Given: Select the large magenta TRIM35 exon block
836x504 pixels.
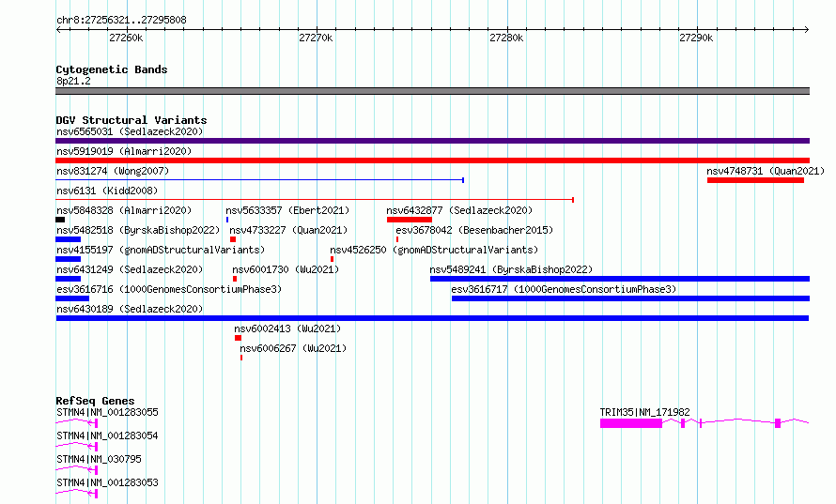Looking at the screenshot, I should (x=631, y=423).
